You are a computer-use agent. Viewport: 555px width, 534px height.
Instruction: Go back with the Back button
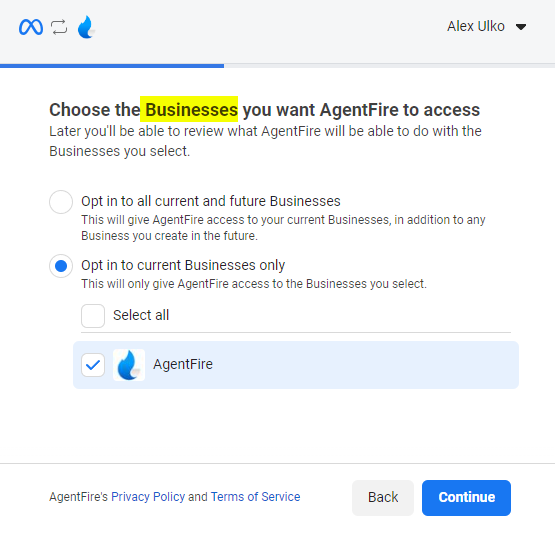tap(383, 498)
